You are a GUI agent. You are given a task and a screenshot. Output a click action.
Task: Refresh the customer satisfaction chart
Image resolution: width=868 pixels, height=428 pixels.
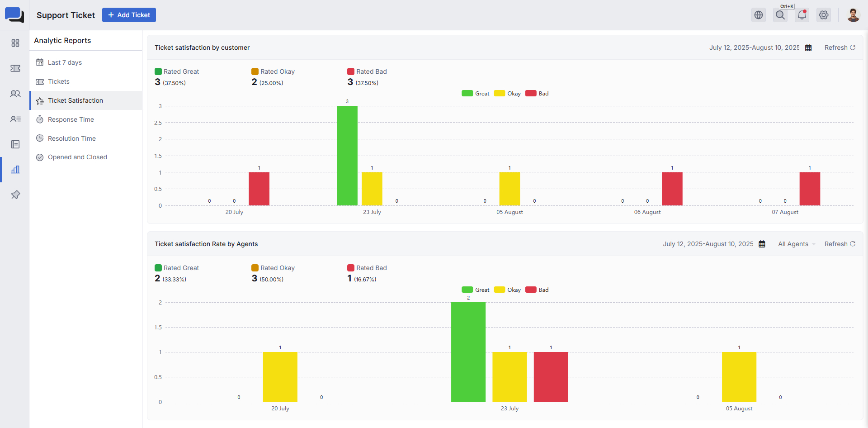[x=840, y=48]
